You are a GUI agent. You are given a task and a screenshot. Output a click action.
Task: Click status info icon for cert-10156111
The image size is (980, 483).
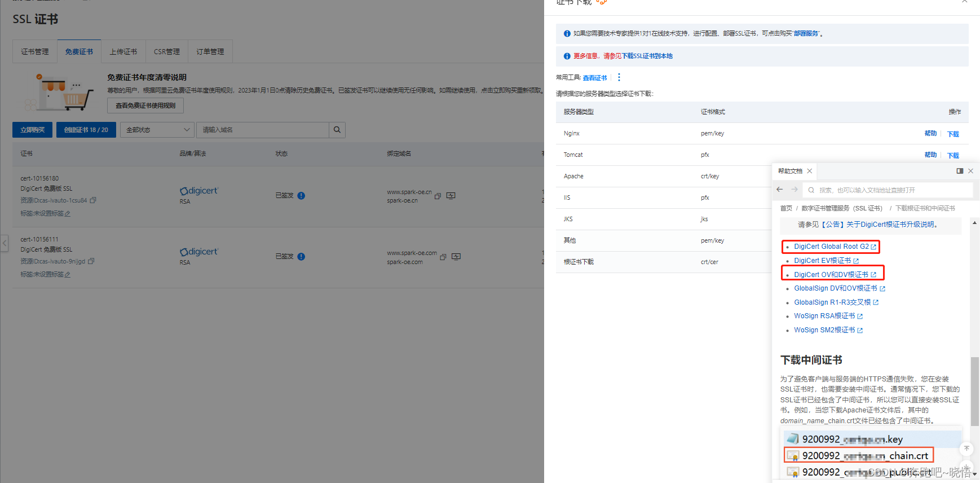pos(301,257)
